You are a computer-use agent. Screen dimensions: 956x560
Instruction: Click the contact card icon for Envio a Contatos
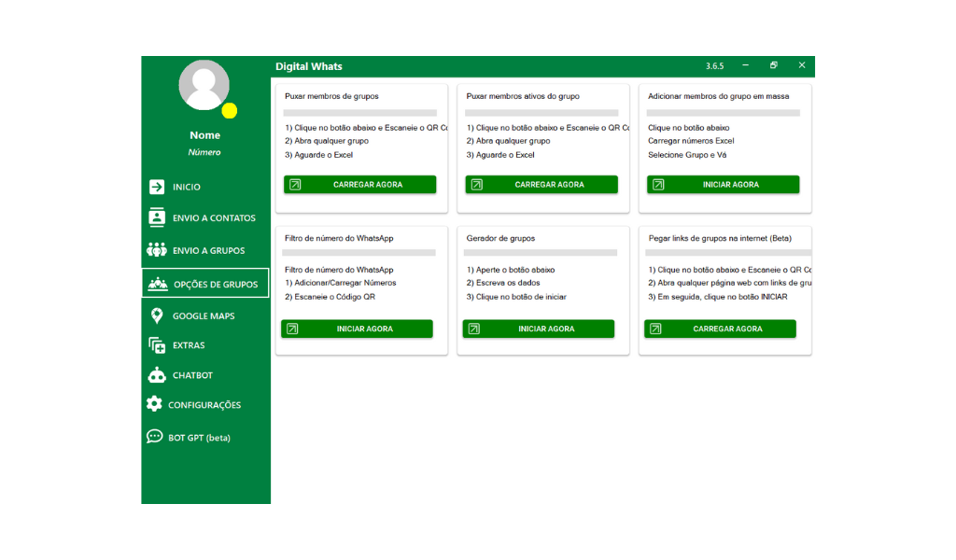pos(157,217)
